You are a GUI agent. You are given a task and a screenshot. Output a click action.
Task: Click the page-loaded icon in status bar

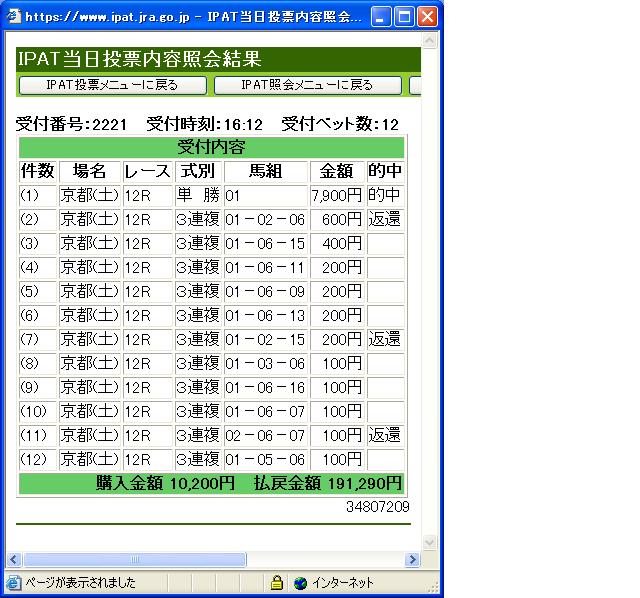click(13, 583)
